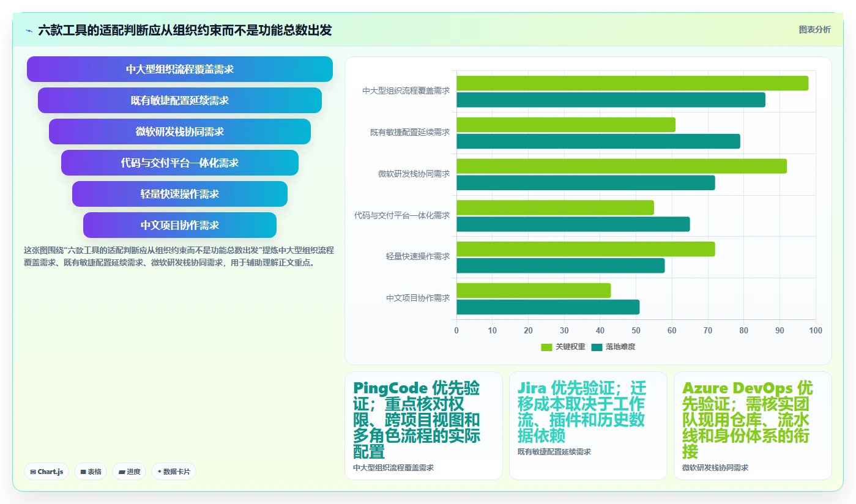
Task: Click y-axis label 中大型组织流程覆盖需求 in chart
Action: pos(406,91)
